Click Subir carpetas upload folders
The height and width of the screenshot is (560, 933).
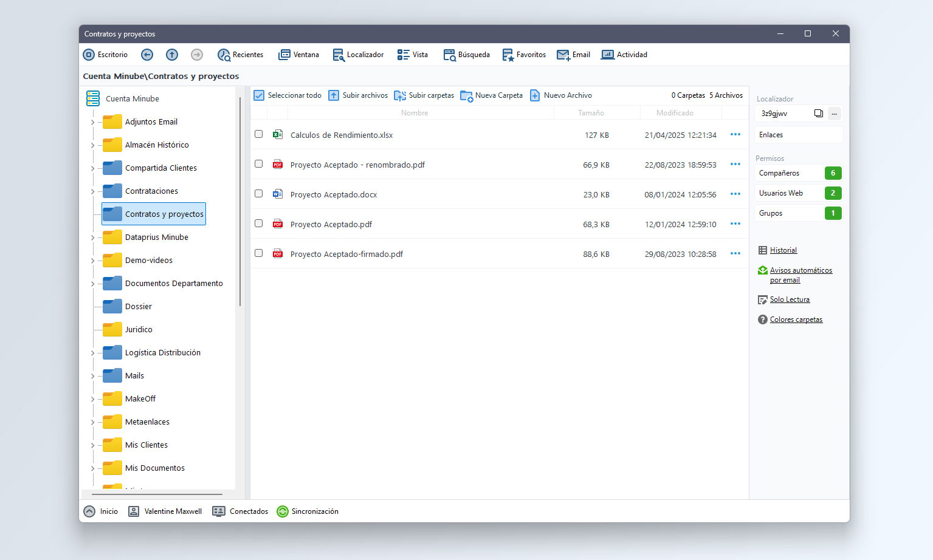click(x=424, y=95)
